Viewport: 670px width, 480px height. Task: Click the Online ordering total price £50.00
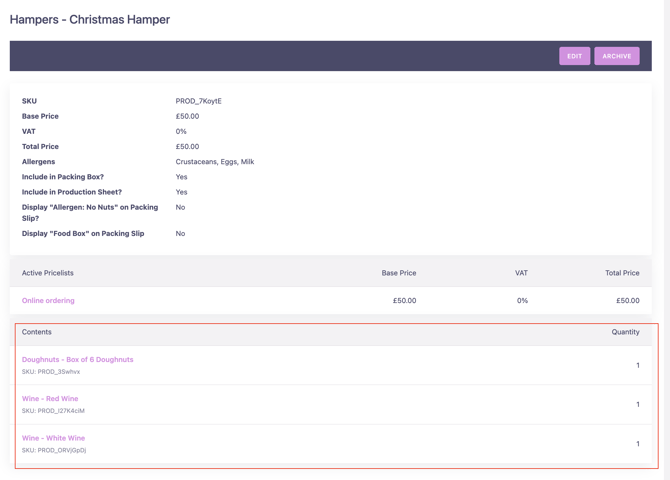point(628,300)
